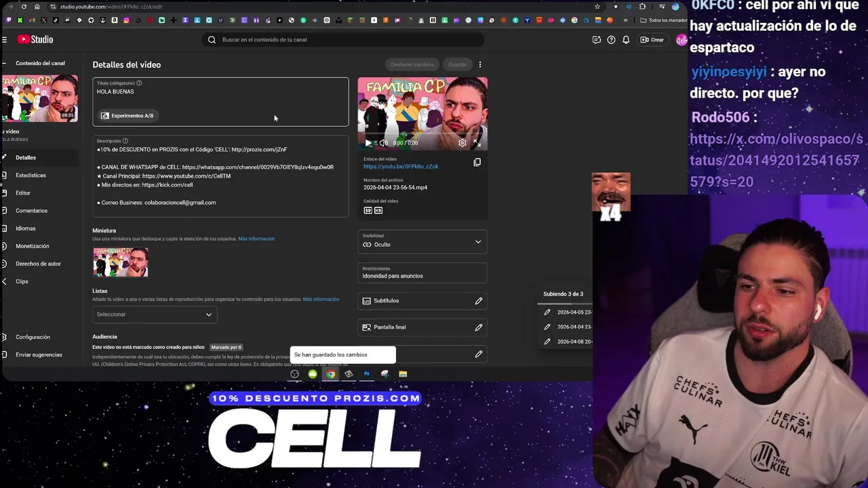
Task: Open the youtu.be video link
Action: point(401,167)
